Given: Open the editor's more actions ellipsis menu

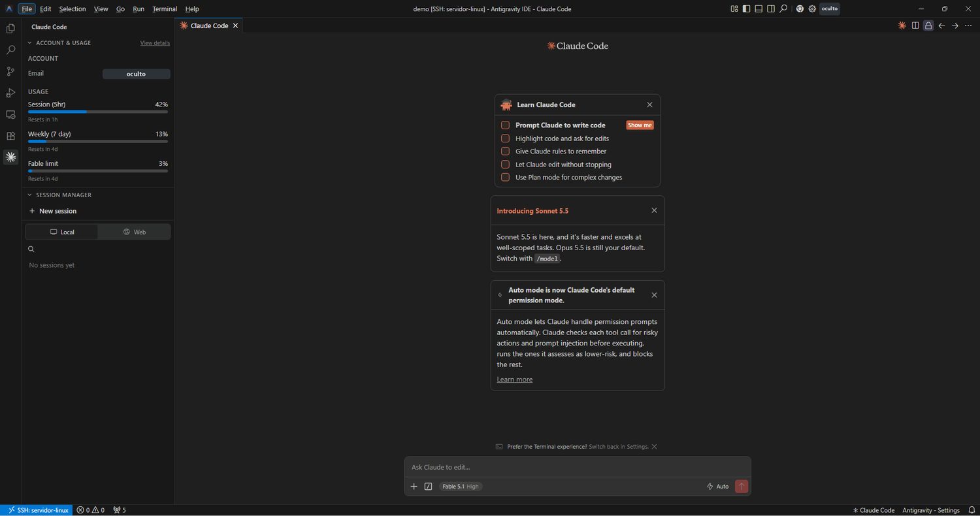Looking at the screenshot, I should coord(968,25).
